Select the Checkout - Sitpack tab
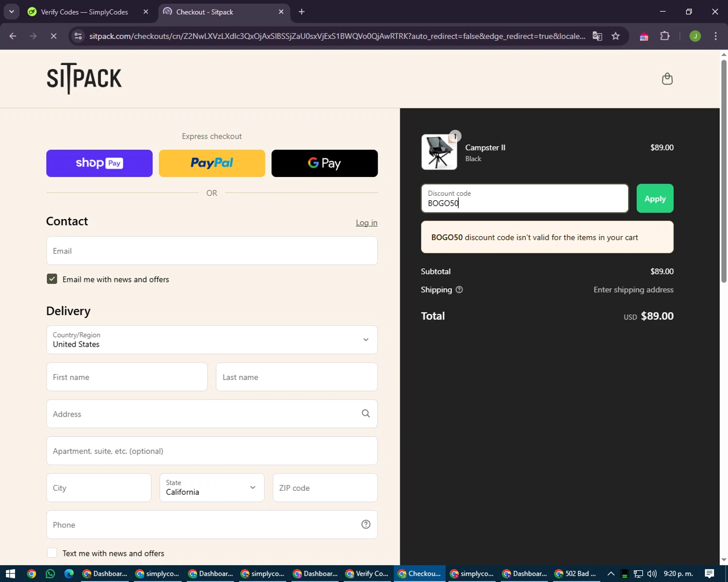 224,12
